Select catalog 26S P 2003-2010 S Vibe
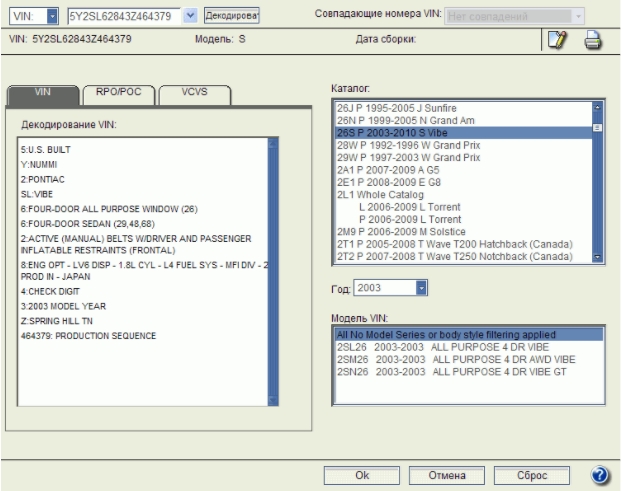The height and width of the screenshot is (491, 623). coord(464,133)
